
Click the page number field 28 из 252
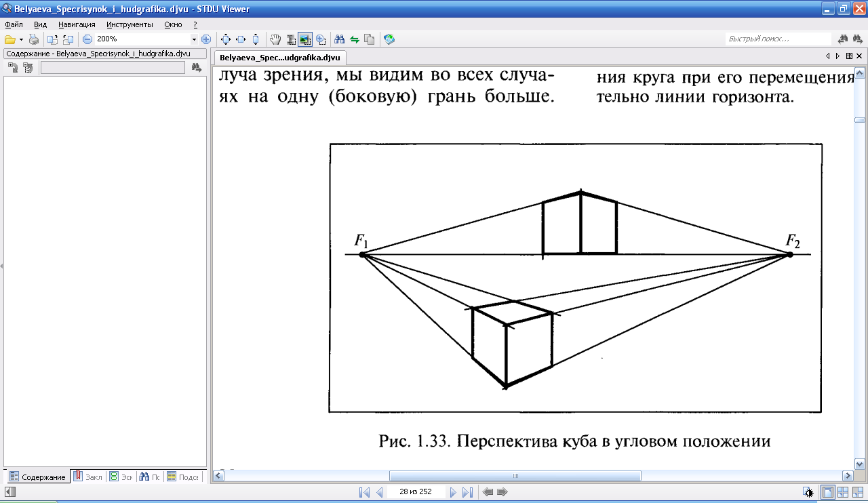pyautogui.click(x=416, y=492)
